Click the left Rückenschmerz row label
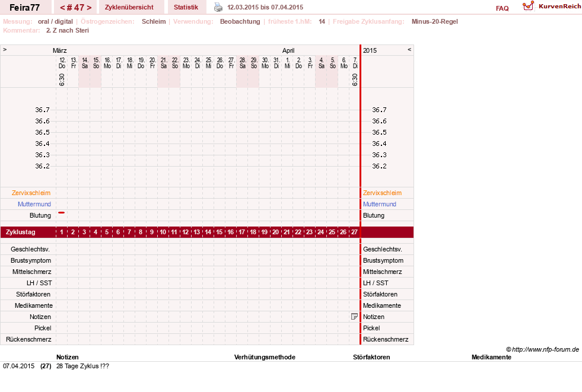 tap(28, 339)
